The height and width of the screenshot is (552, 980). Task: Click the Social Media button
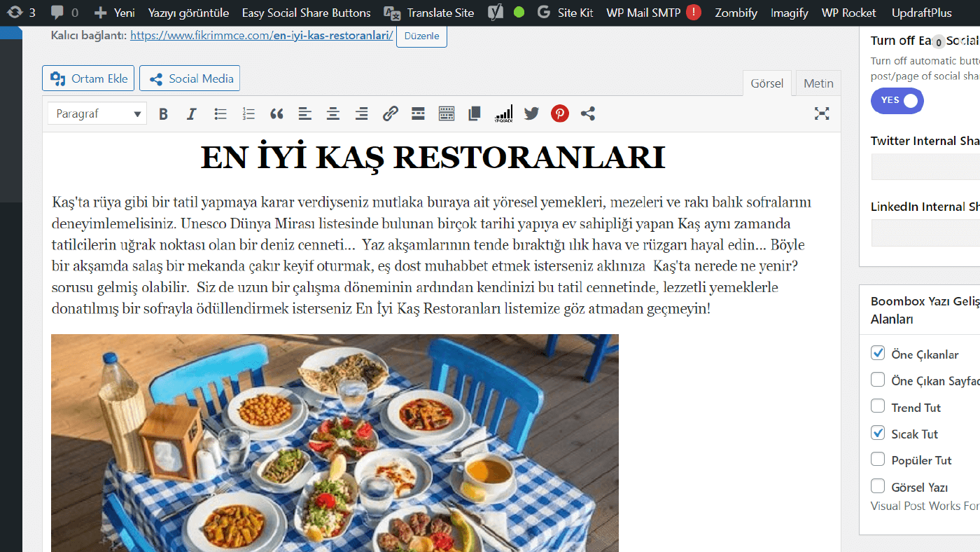[x=190, y=78]
